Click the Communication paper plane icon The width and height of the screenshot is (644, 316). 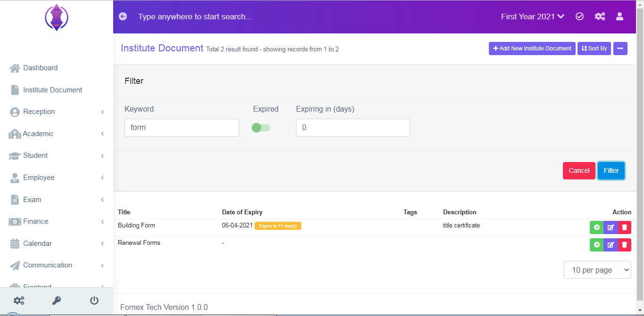(15, 266)
